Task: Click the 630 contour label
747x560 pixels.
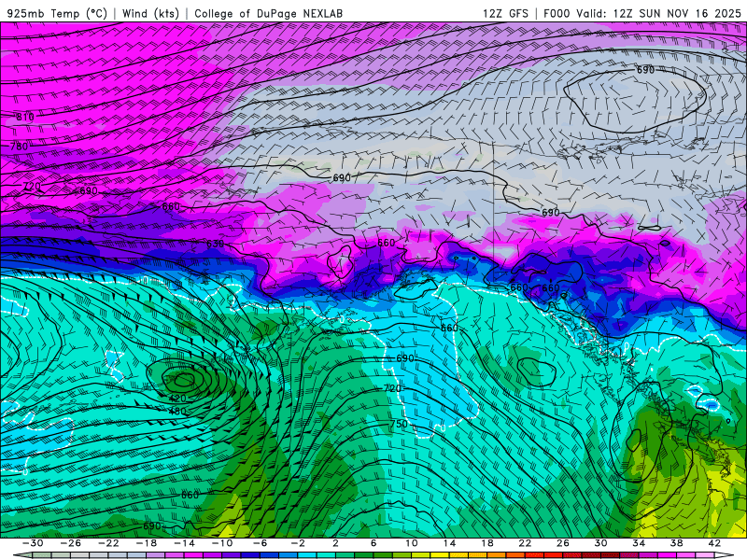Action: pyautogui.click(x=215, y=244)
